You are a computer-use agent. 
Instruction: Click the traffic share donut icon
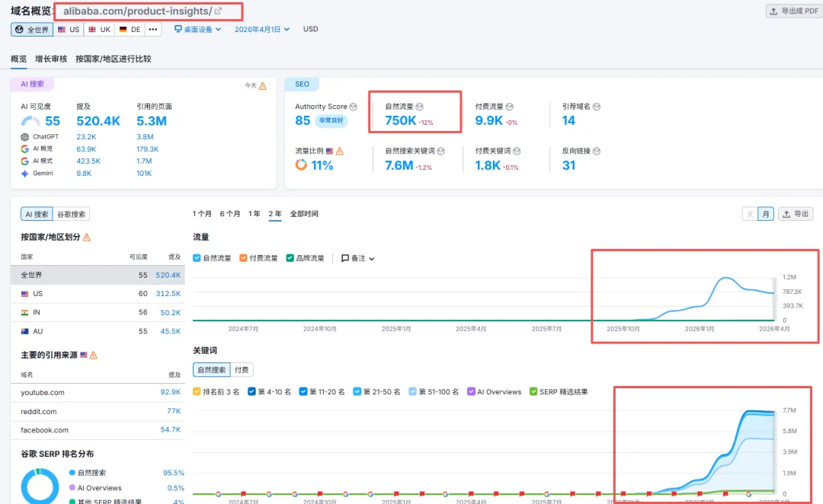(301, 165)
